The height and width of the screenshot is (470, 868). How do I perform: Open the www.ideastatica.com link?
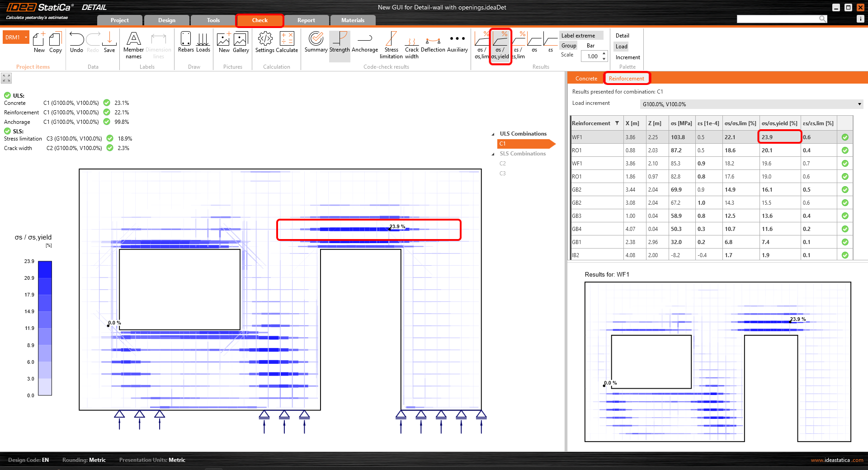coord(836,460)
